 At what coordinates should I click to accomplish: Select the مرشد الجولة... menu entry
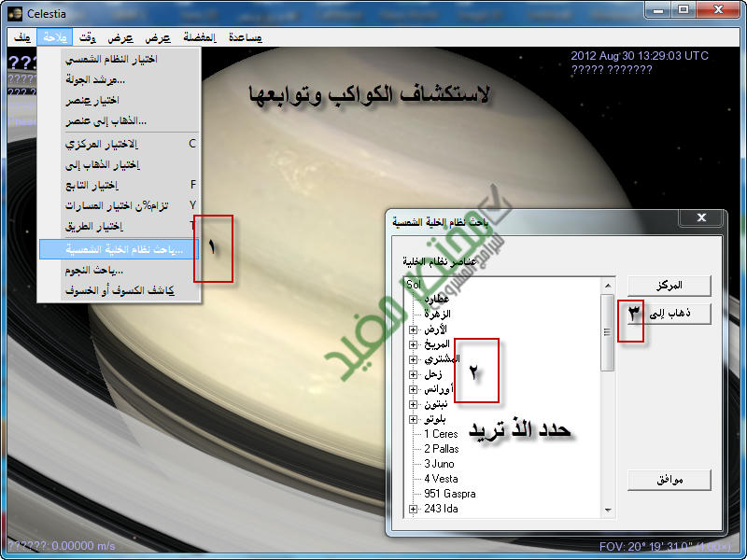pyautogui.click(x=119, y=79)
